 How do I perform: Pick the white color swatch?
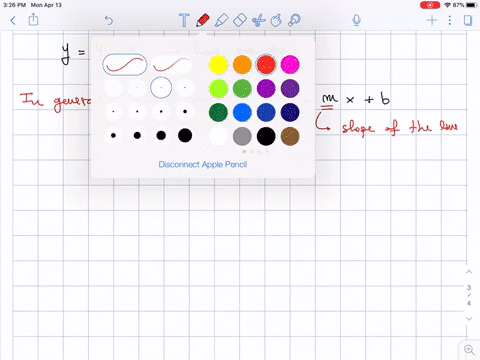[219, 136]
